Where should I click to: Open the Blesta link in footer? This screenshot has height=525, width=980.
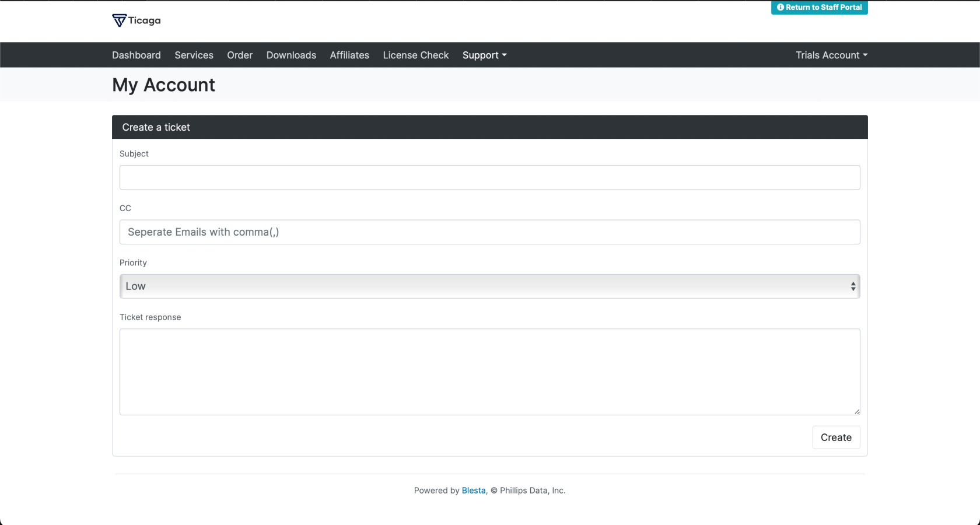[474, 491]
